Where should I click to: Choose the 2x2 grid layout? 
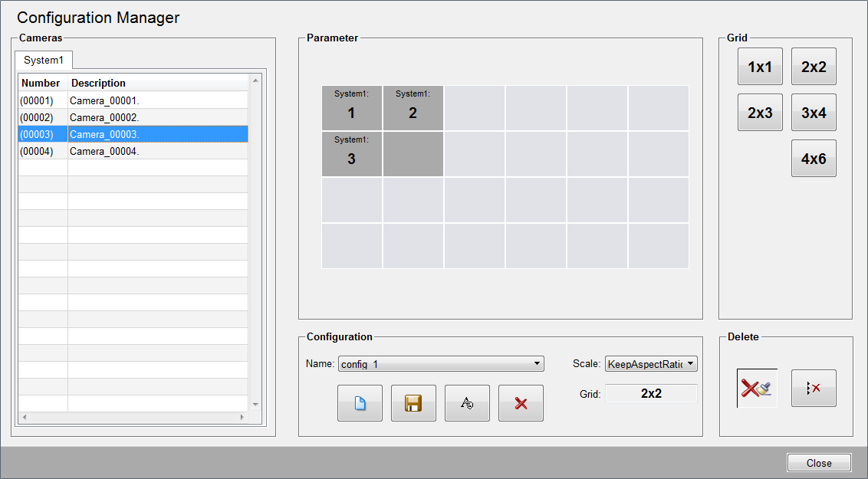(814, 67)
